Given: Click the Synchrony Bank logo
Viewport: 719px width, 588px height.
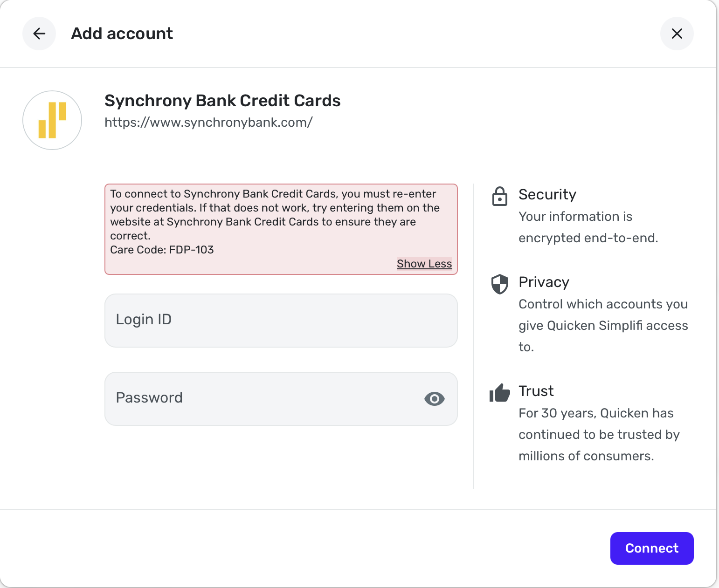Looking at the screenshot, I should coord(52,120).
